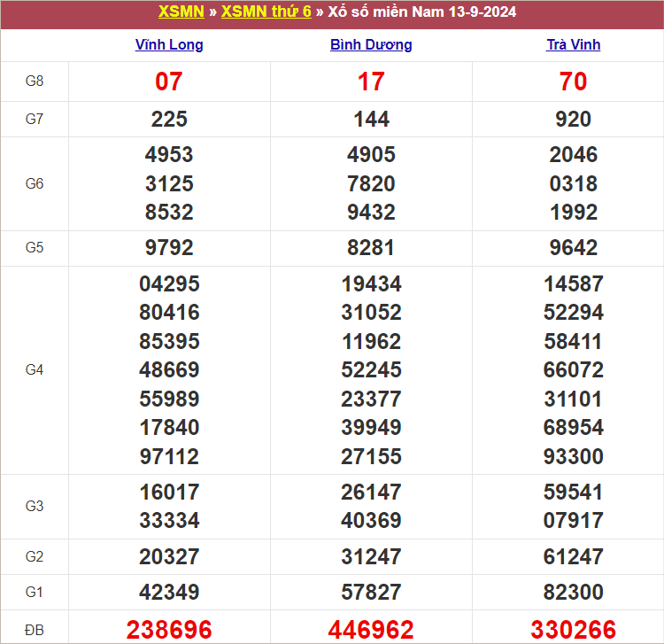The width and height of the screenshot is (664, 644).
Task: Select G6 number 4905
Action: click(371, 154)
